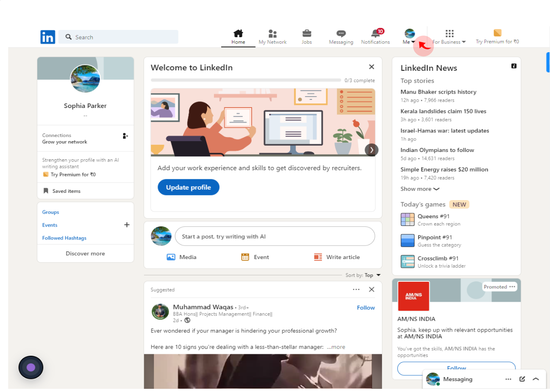Open Simple Energy raises $20 million
Screen dimensions: 550x392
[444, 170]
